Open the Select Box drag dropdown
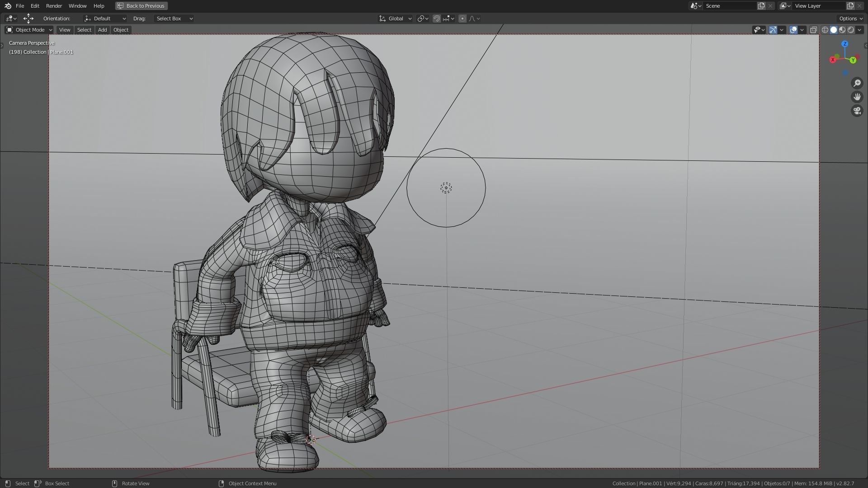Viewport: 868px width, 488px height. click(x=174, y=19)
